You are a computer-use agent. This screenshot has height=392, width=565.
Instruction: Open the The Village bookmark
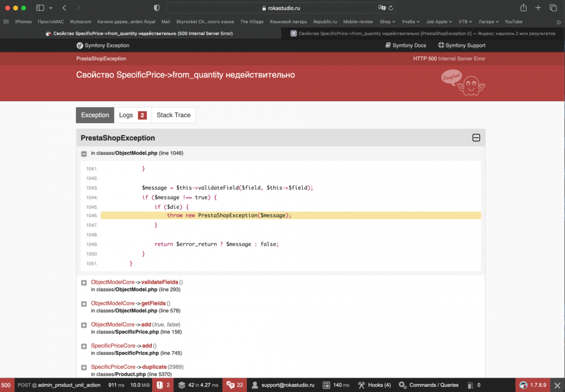click(251, 21)
